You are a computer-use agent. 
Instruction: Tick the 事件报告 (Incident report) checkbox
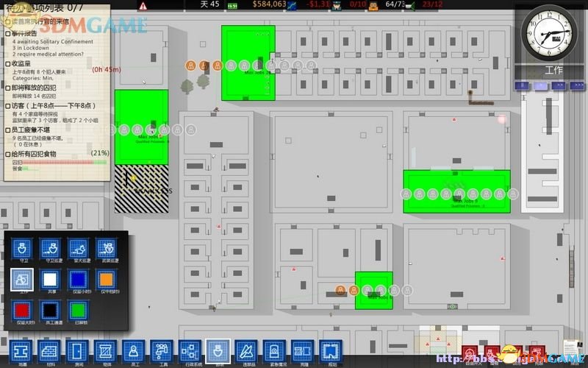click(8, 34)
